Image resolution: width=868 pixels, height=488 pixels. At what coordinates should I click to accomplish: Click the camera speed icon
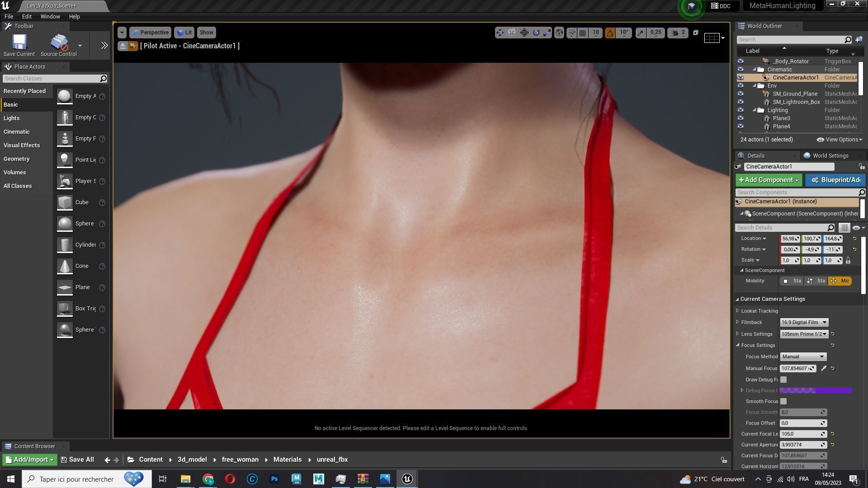[x=675, y=33]
